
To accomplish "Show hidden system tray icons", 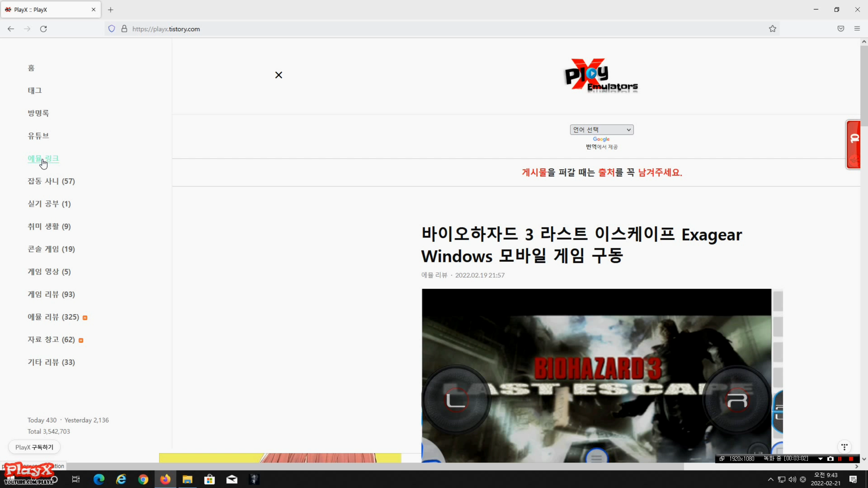I will [x=770, y=479].
